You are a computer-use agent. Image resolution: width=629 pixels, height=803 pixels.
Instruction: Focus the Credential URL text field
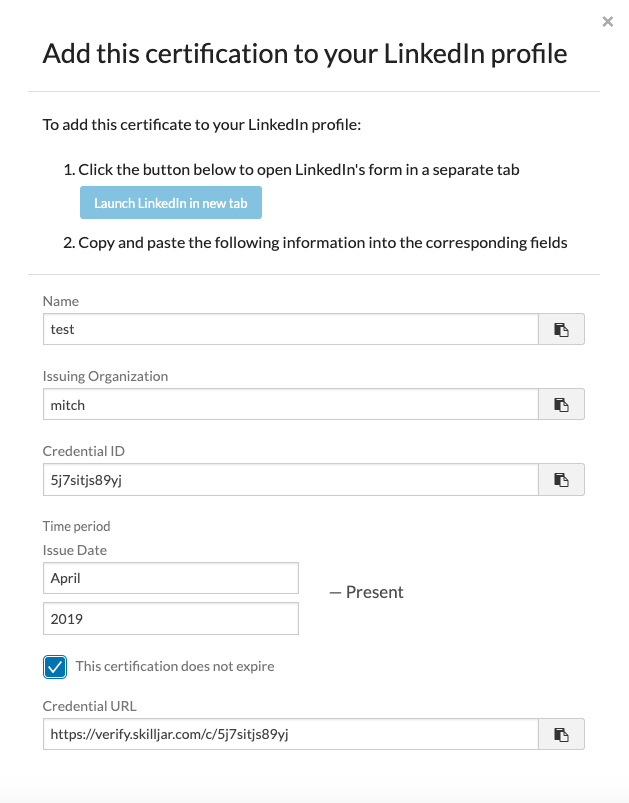coord(290,734)
